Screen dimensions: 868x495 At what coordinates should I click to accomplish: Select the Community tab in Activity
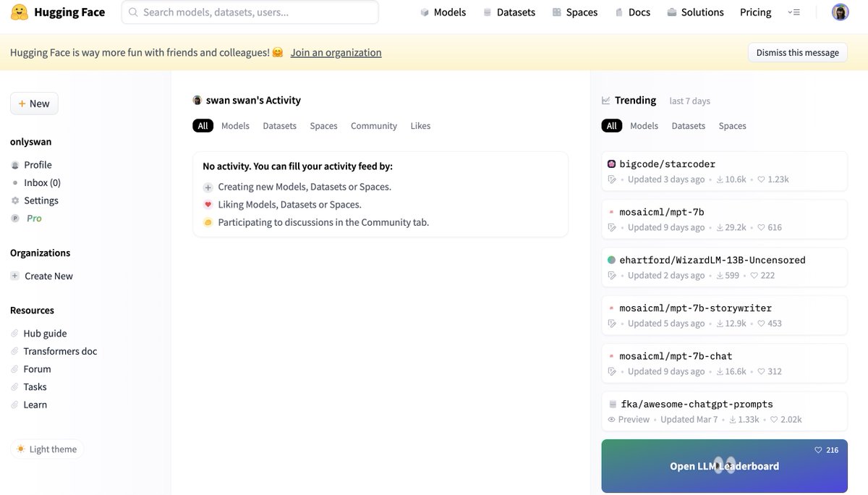(x=374, y=126)
